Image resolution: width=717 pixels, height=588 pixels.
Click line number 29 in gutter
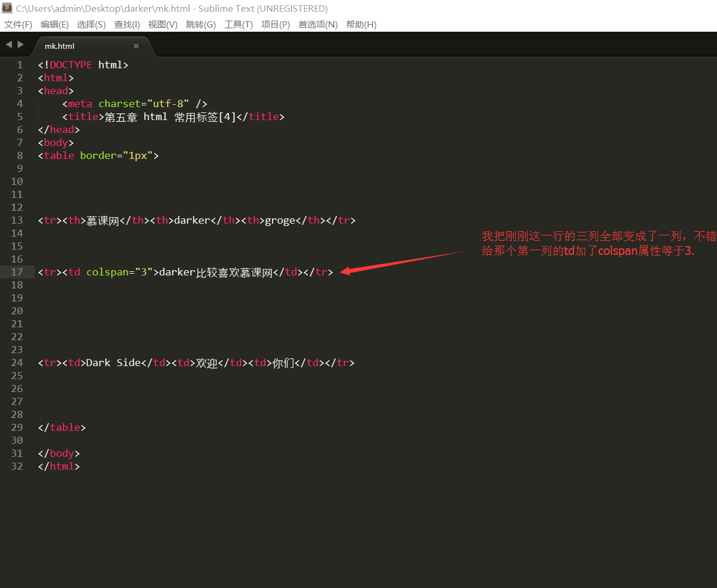(x=16, y=427)
